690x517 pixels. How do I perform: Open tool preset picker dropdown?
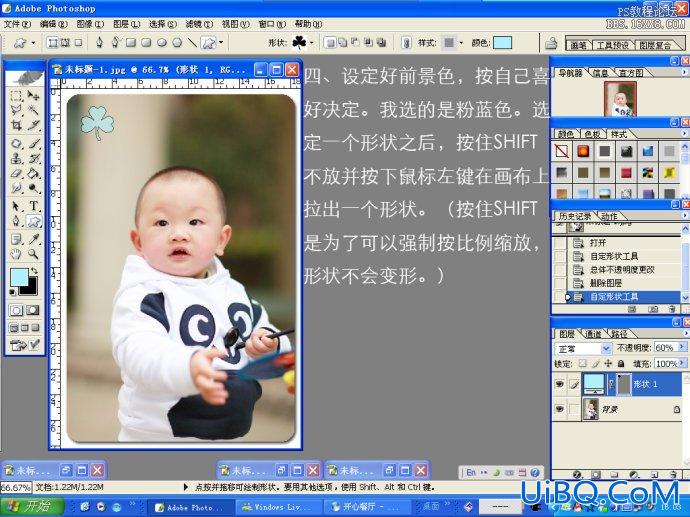pos(33,43)
